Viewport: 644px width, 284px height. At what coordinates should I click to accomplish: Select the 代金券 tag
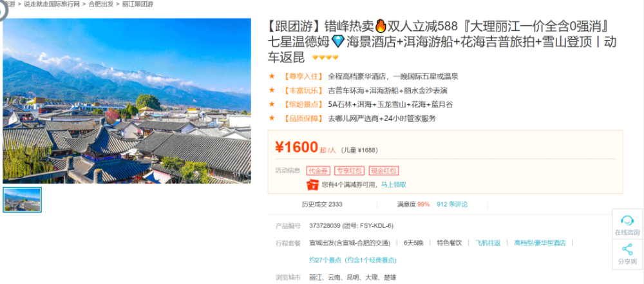point(318,171)
